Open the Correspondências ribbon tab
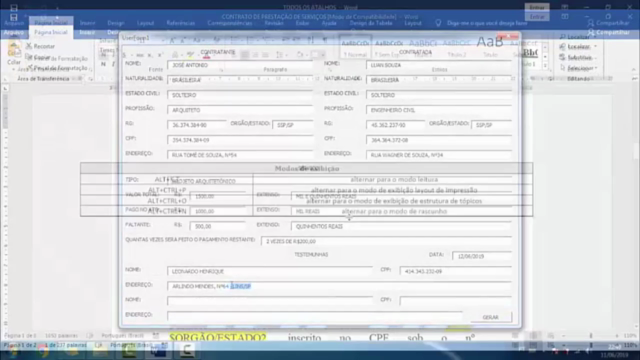Viewport: 640px width, 360px height. [230, 23]
